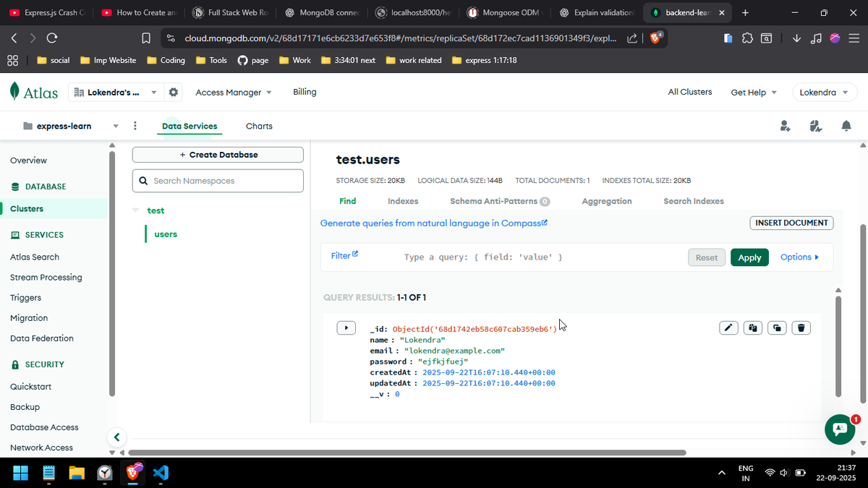The width and height of the screenshot is (868, 488).
Task: Select the users collection
Action: (x=166, y=234)
